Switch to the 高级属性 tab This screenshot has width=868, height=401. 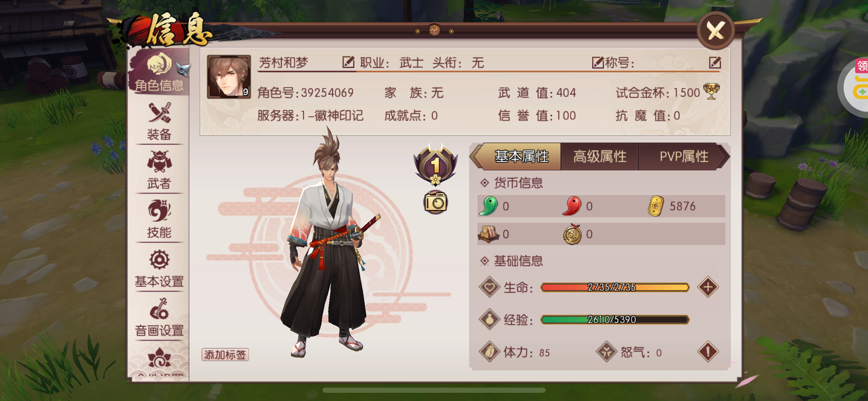point(600,157)
